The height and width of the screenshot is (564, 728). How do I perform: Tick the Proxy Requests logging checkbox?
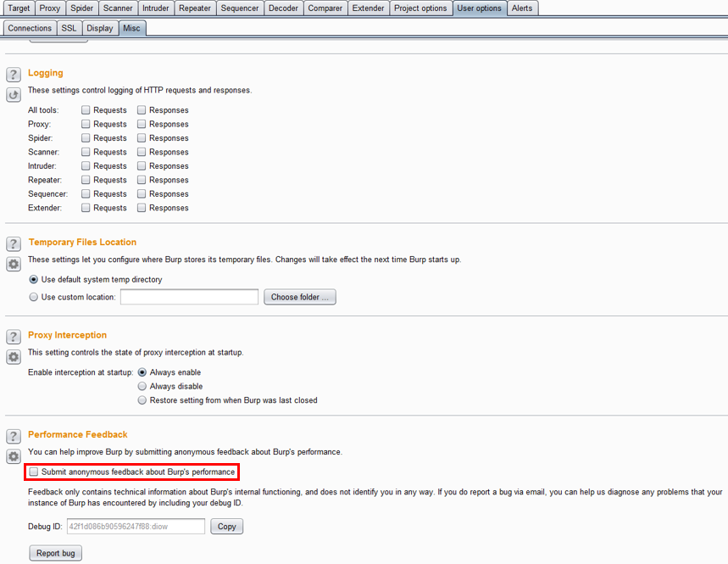(x=86, y=124)
